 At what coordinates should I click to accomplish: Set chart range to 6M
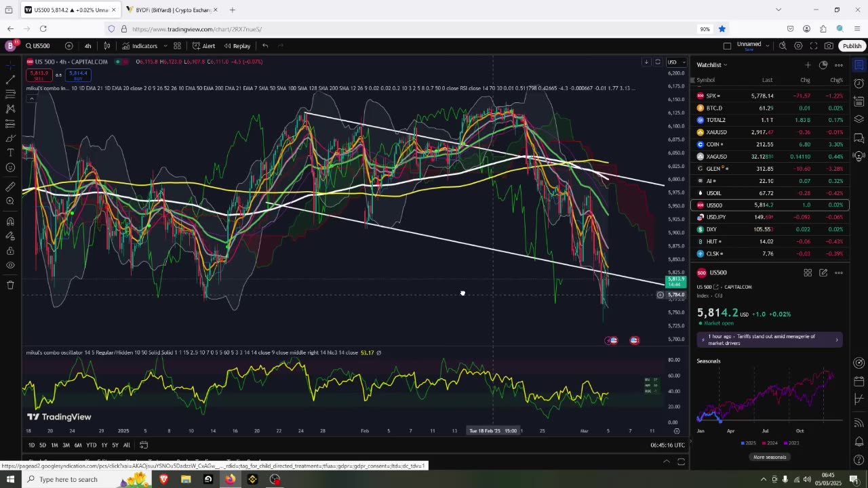(78, 445)
